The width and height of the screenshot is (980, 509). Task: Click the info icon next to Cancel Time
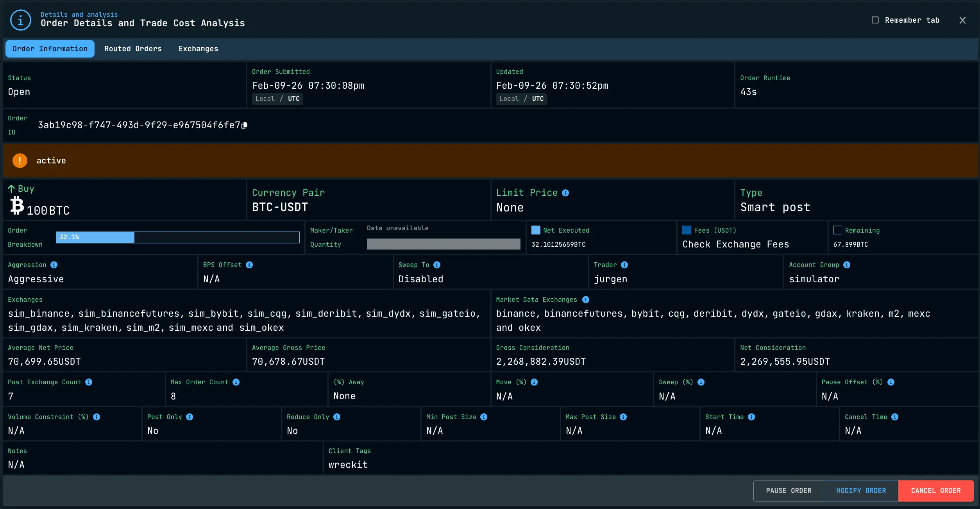895,417
